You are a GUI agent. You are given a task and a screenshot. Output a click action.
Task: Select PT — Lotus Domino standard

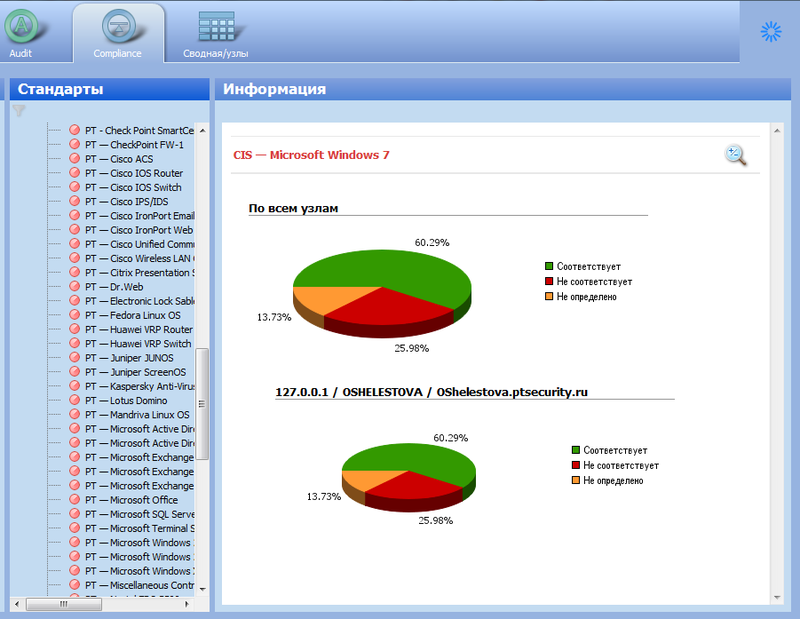point(126,401)
